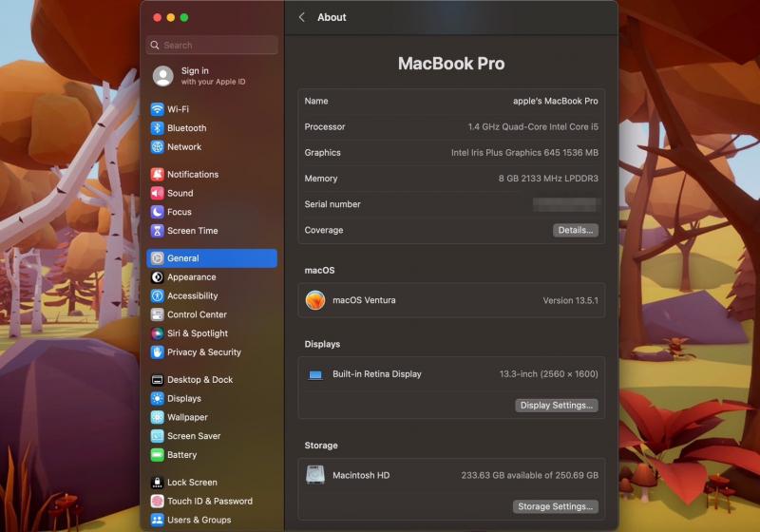Open the Lock Screen icon
The width and height of the screenshot is (760, 532).
(157, 483)
